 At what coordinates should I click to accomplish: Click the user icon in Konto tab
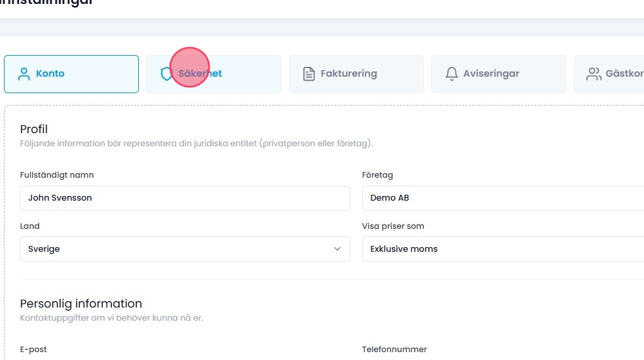24,74
